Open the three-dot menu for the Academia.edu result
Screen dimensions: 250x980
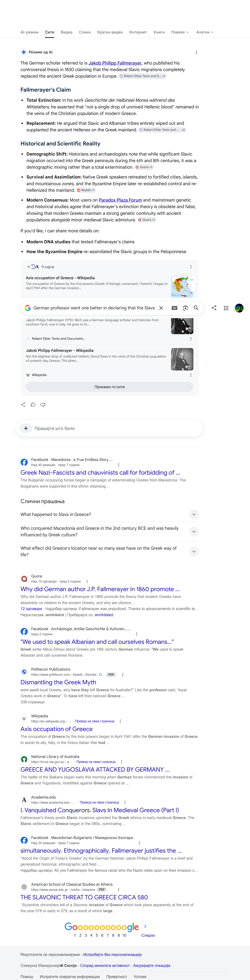point(125,802)
